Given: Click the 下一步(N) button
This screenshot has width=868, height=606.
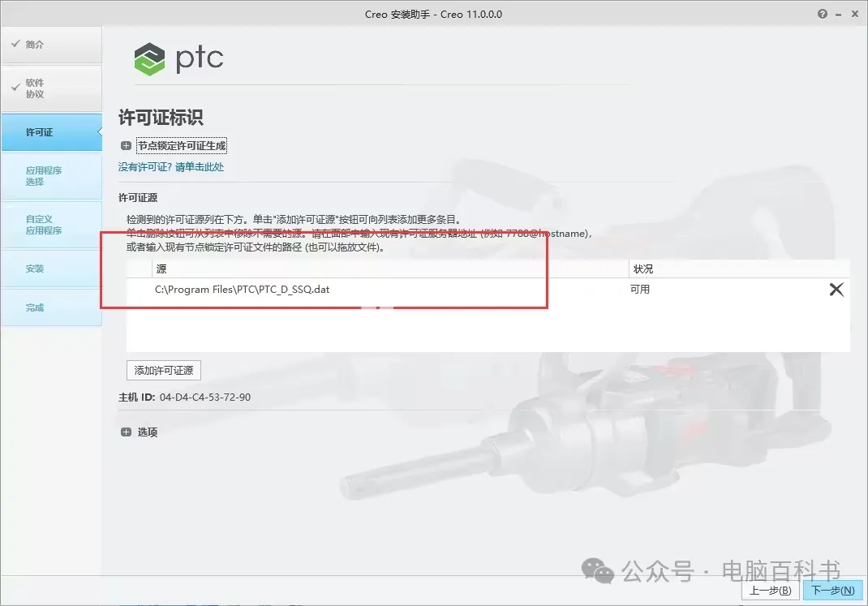Looking at the screenshot, I should [x=832, y=590].
